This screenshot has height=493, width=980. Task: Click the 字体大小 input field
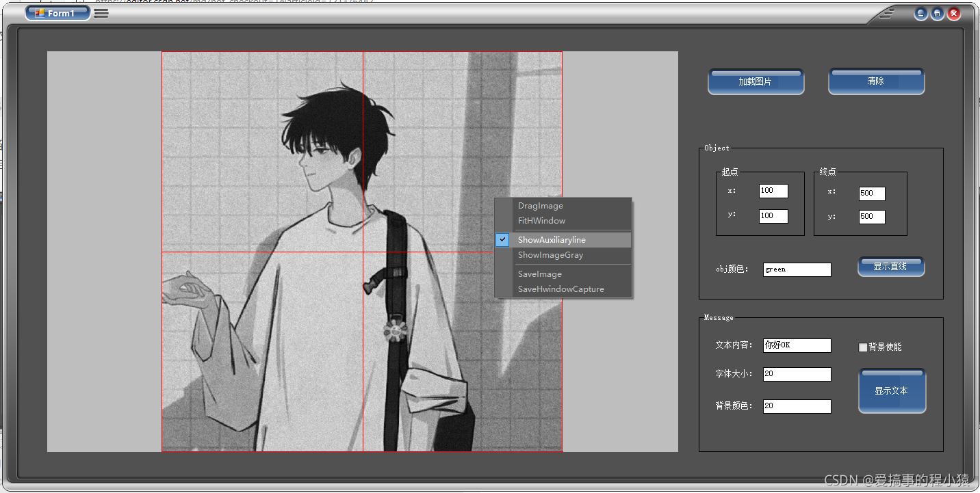(x=797, y=374)
